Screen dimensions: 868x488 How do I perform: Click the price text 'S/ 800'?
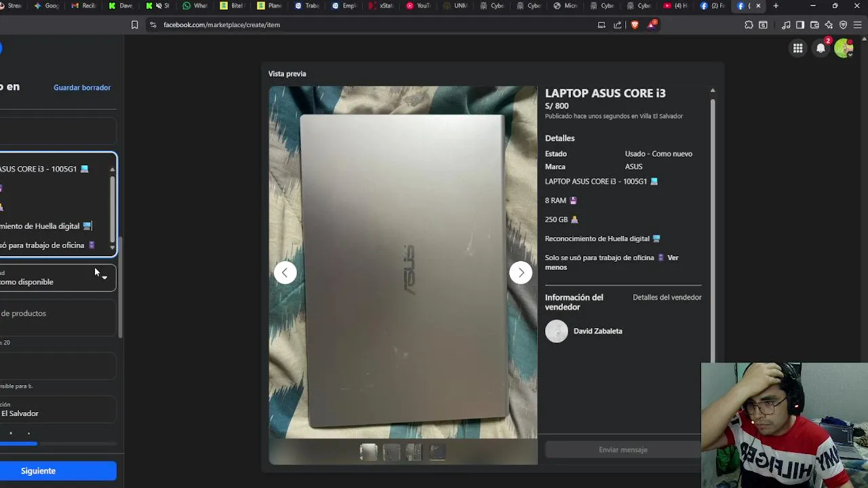(557, 106)
